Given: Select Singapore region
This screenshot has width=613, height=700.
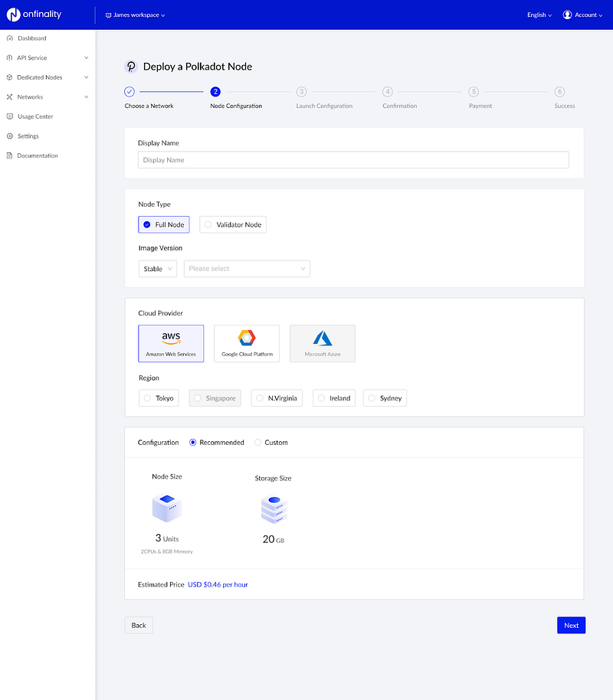Looking at the screenshot, I should click(x=215, y=398).
